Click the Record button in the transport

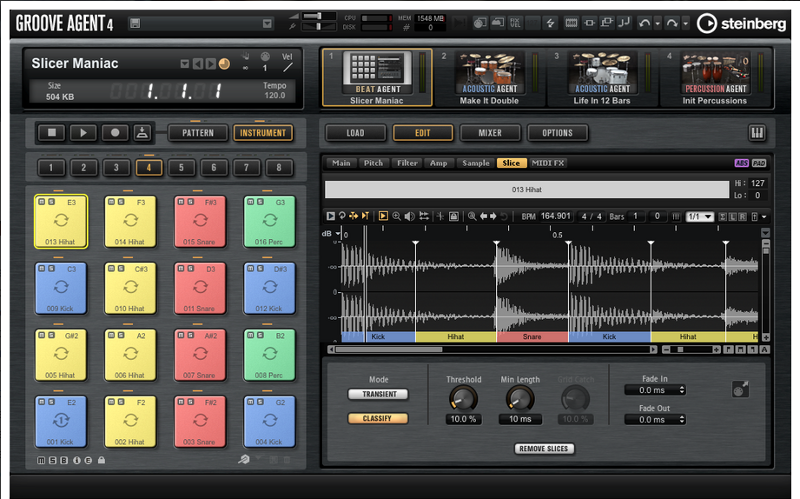(x=115, y=133)
